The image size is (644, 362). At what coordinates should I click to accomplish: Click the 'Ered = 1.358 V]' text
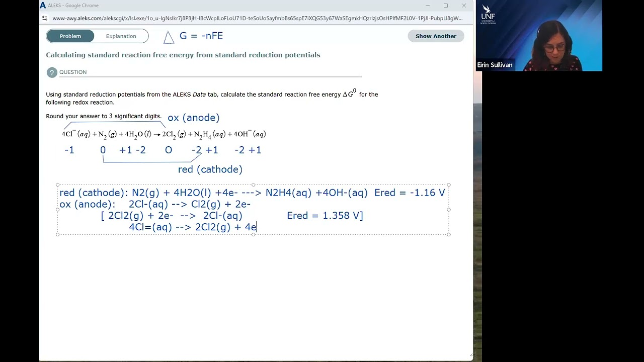click(x=325, y=216)
